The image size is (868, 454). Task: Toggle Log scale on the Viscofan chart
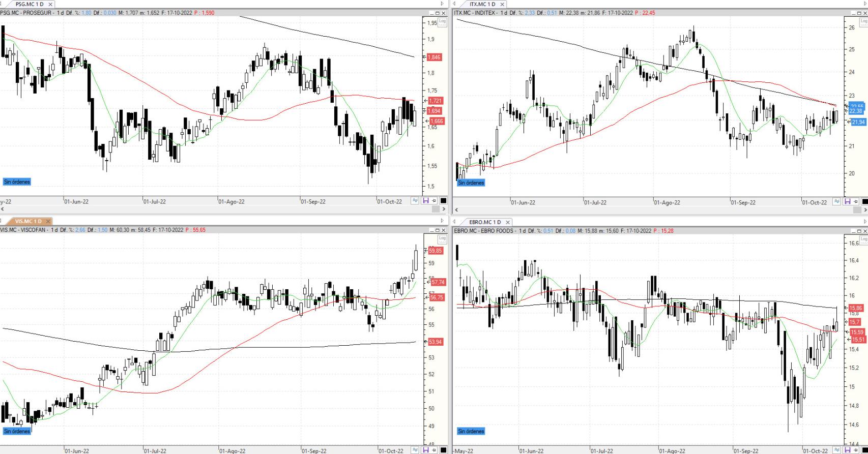442,238
